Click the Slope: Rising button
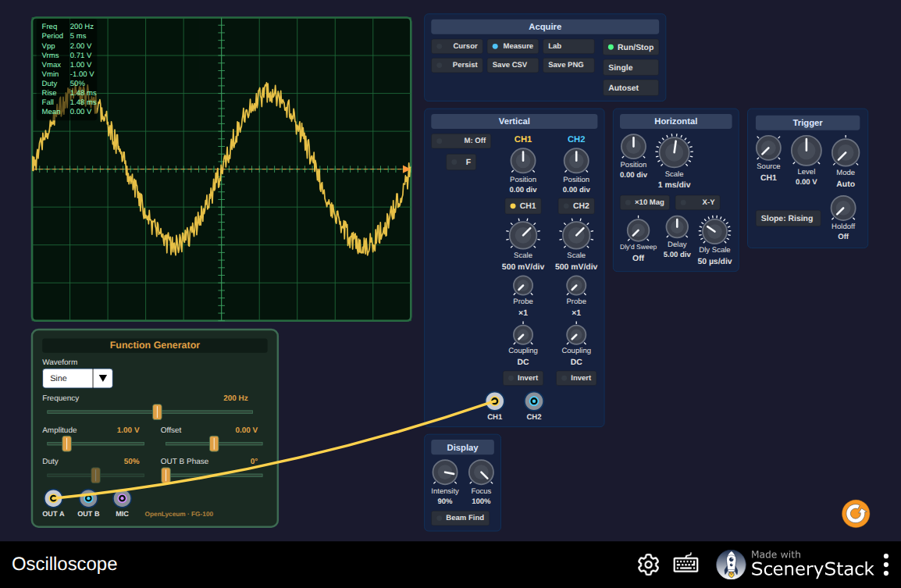The image size is (901, 588). coord(787,219)
